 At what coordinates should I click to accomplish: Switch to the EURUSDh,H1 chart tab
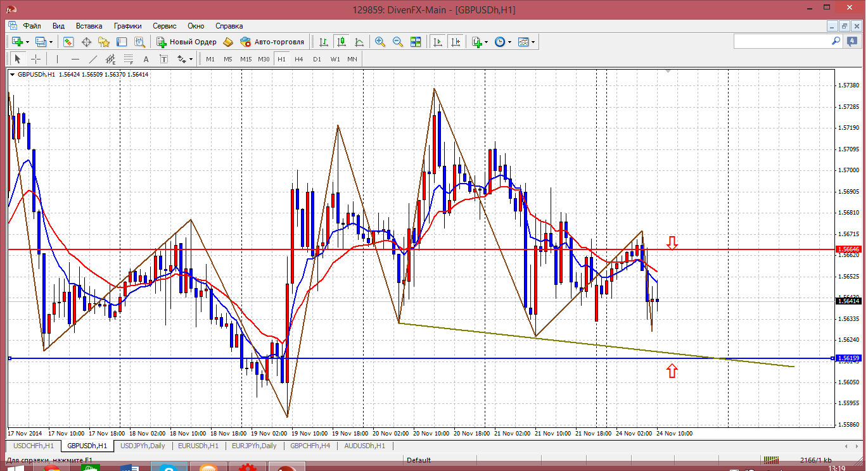click(x=198, y=446)
